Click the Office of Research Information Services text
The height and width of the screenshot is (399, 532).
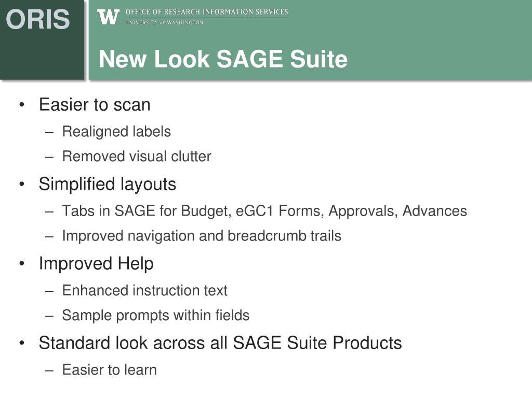pos(207,12)
